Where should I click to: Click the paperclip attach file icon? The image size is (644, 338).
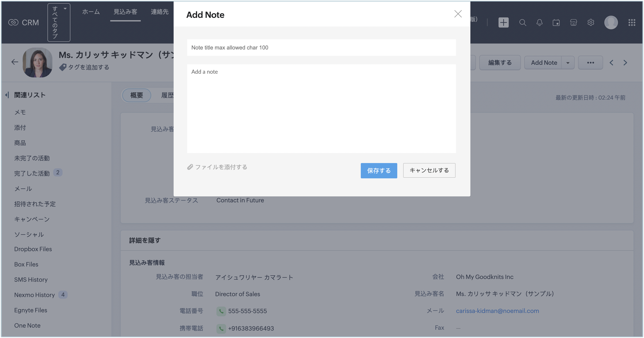coord(190,167)
